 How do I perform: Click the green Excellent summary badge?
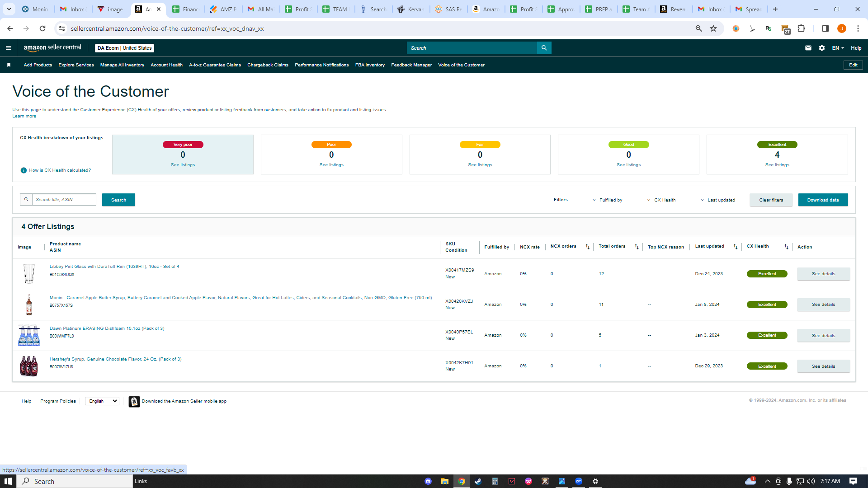[777, 145]
